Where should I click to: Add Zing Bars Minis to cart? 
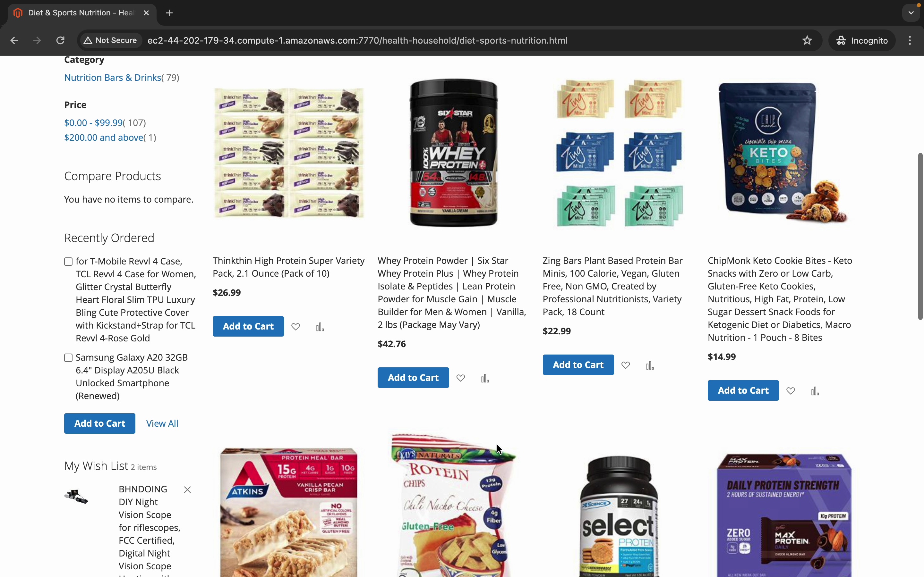[578, 365]
